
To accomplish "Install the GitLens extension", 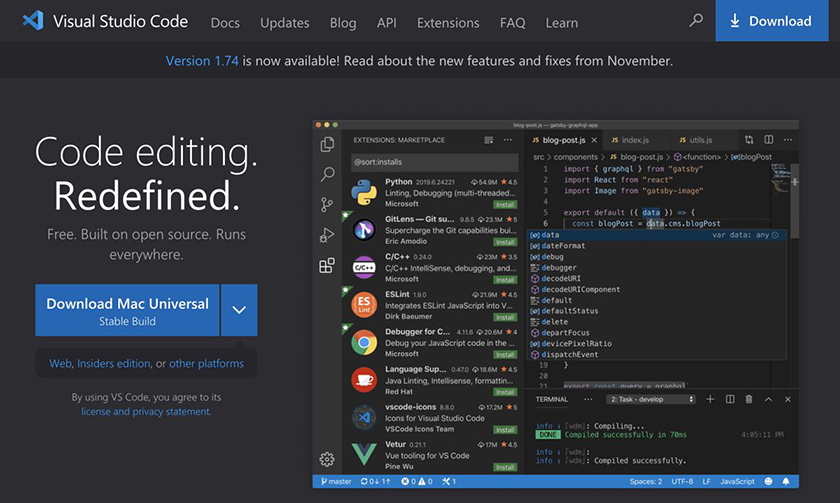I will [x=505, y=242].
